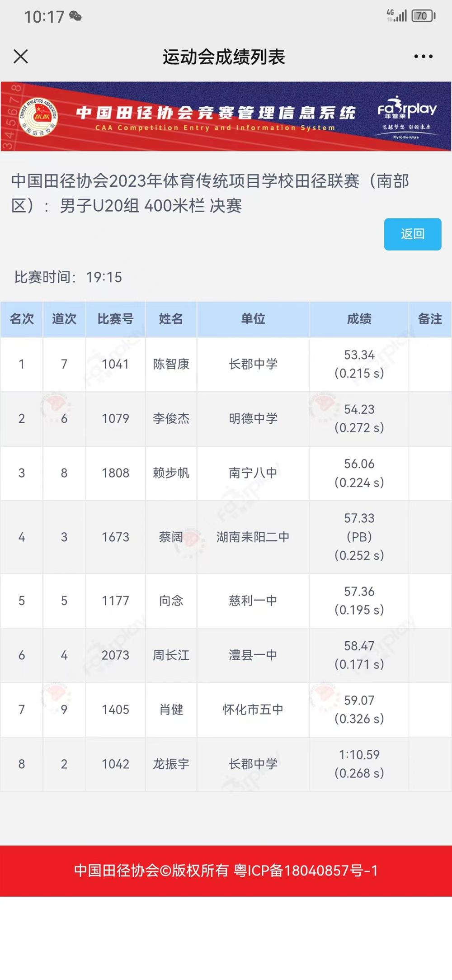Select athlete name 陈智康
The image size is (452, 980).
click(x=171, y=364)
